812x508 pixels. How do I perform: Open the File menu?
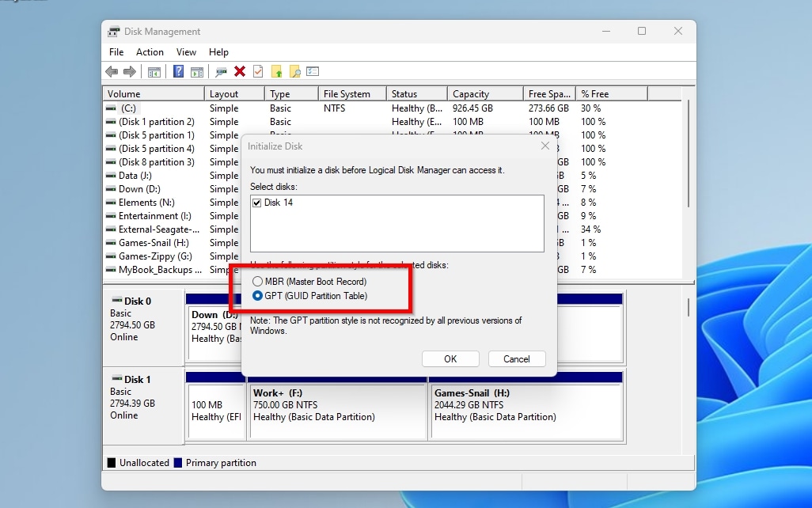click(x=116, y=51)
